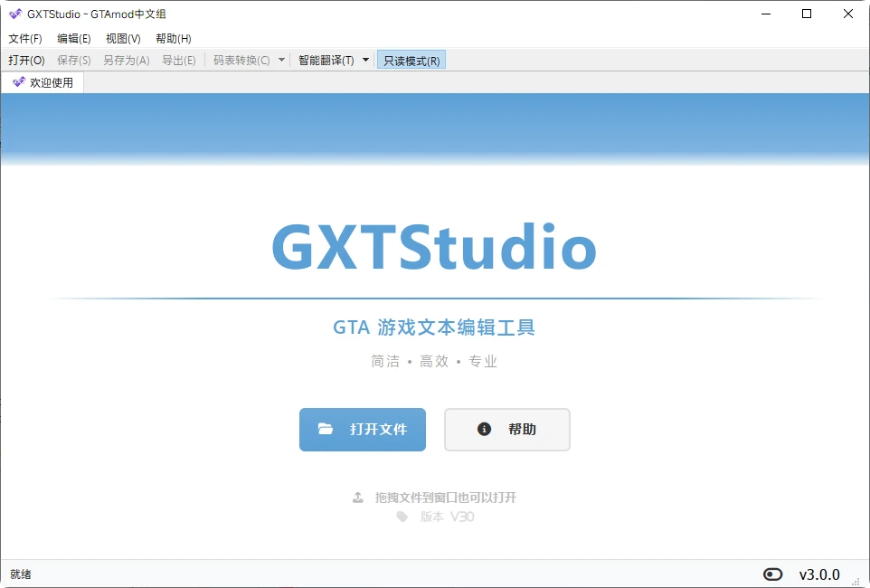Open the 帮助(H) menu
The height and width of the screenshot is (588, 870).
point(174,38)
